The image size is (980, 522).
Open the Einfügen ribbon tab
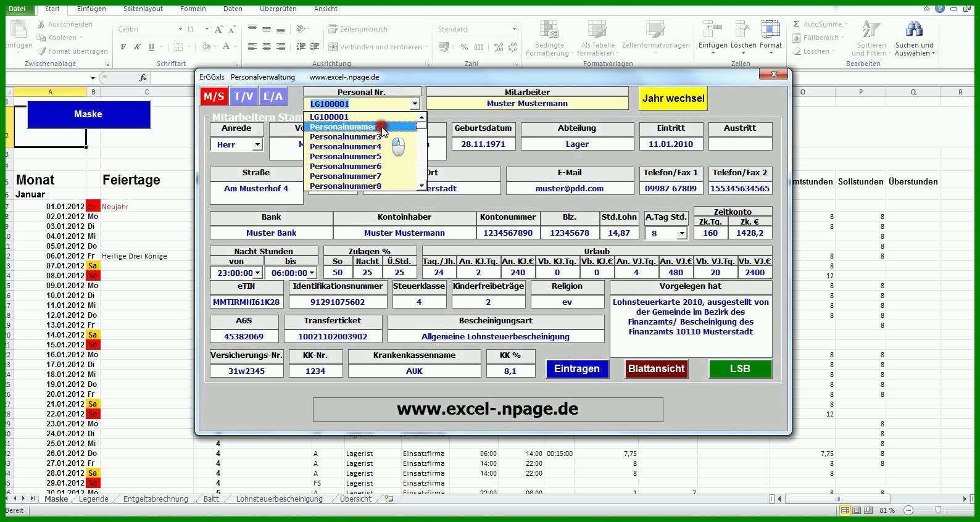pyautogui.click(x=91, y=9)
